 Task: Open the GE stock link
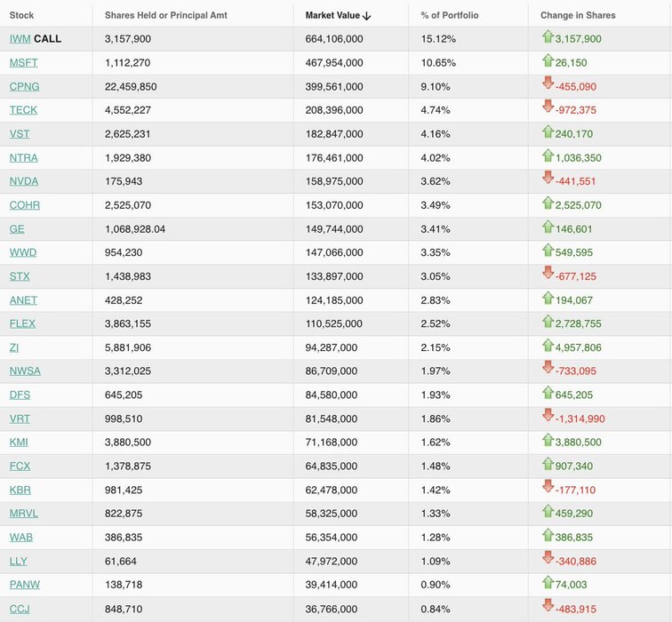[x=17, y=229]
